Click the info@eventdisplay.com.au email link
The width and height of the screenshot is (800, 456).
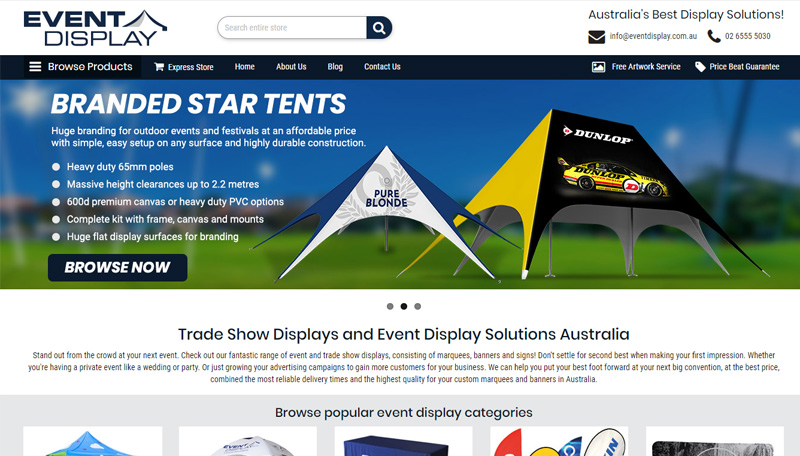[x=653, y=36]
